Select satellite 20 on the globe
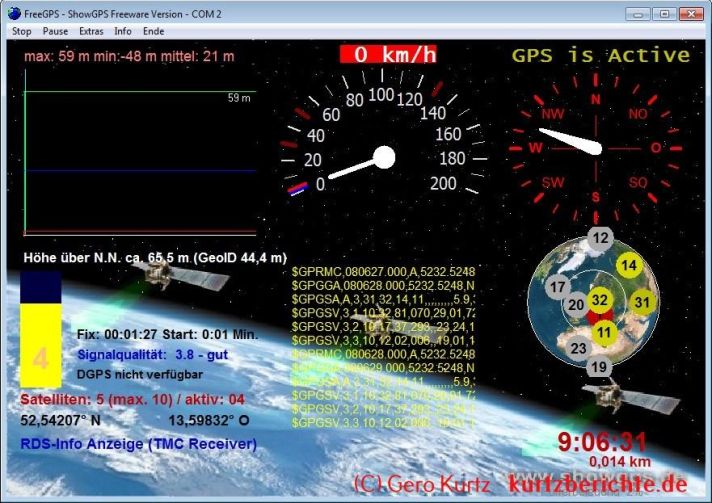 (x=576, y=305)
